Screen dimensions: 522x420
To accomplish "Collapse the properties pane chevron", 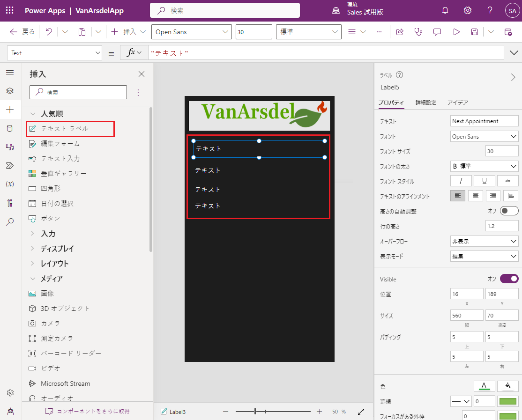I will coord(513,77).
